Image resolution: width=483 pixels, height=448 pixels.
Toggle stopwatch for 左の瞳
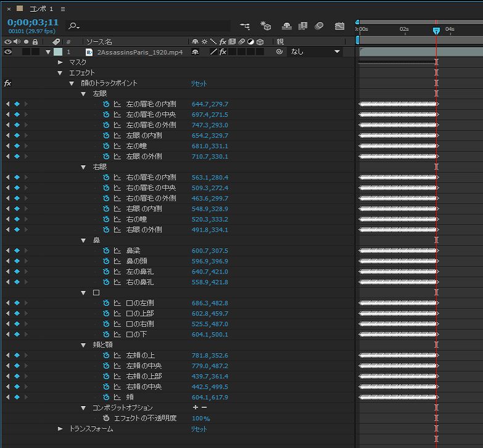click(106, 146)
